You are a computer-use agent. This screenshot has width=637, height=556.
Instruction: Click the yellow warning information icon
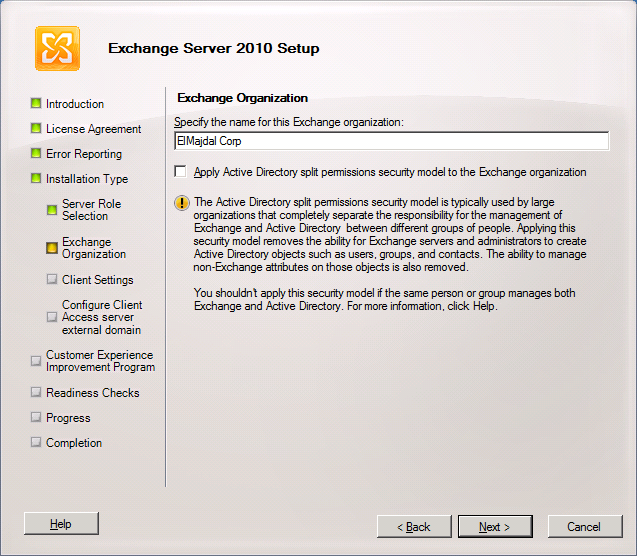coord(181,202)
